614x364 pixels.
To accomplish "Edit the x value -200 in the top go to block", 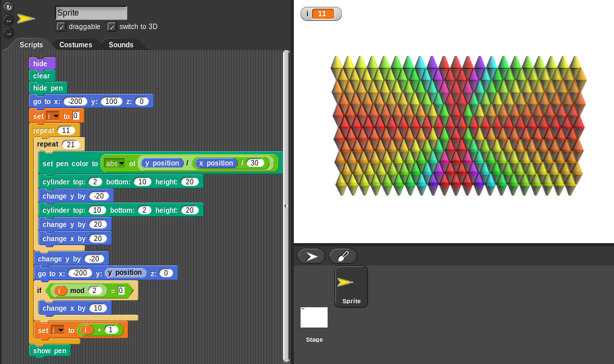I will (x=75, y=102).
